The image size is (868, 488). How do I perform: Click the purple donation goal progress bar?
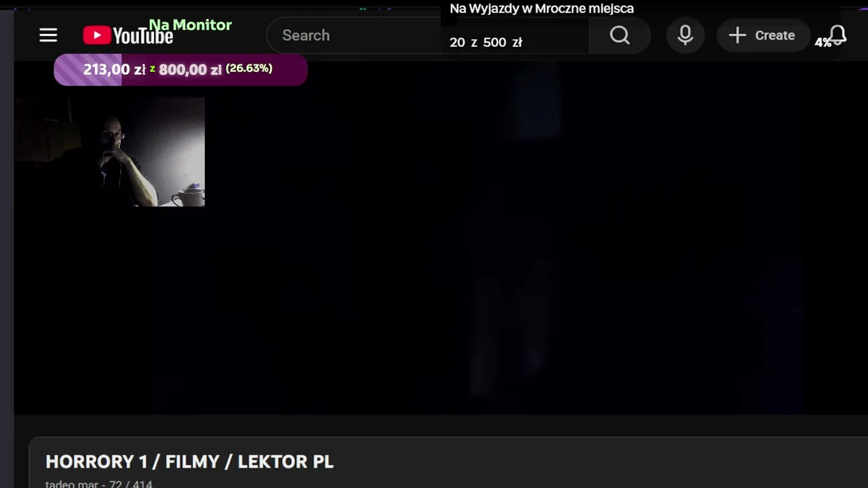(180, 70)
